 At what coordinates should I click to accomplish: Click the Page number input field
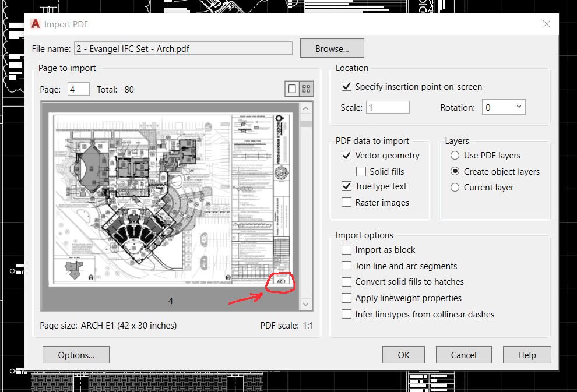(x=78, y=89)
